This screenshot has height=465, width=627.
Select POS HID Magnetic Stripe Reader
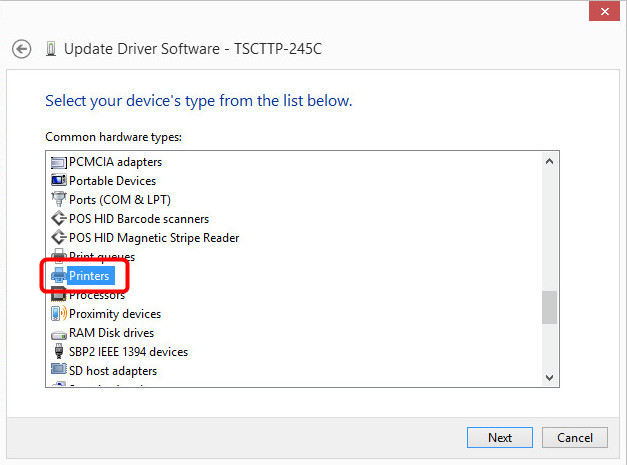(x=153, y=238)
